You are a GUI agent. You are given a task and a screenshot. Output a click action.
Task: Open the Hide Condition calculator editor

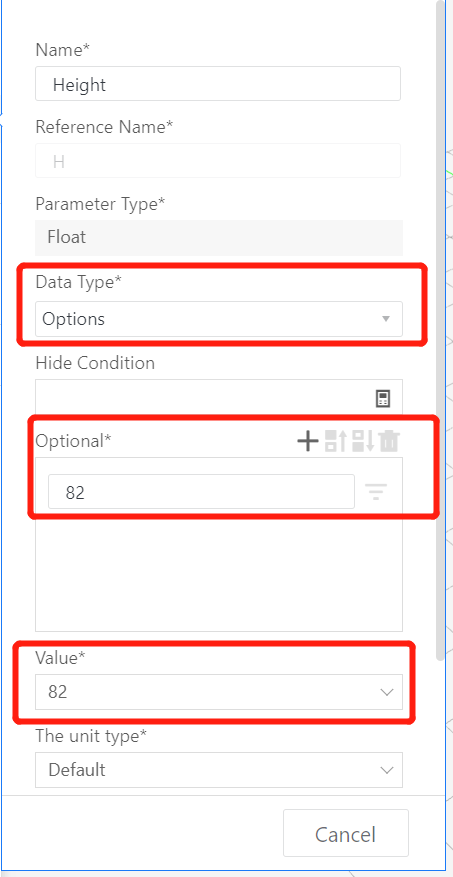[383, 399]
